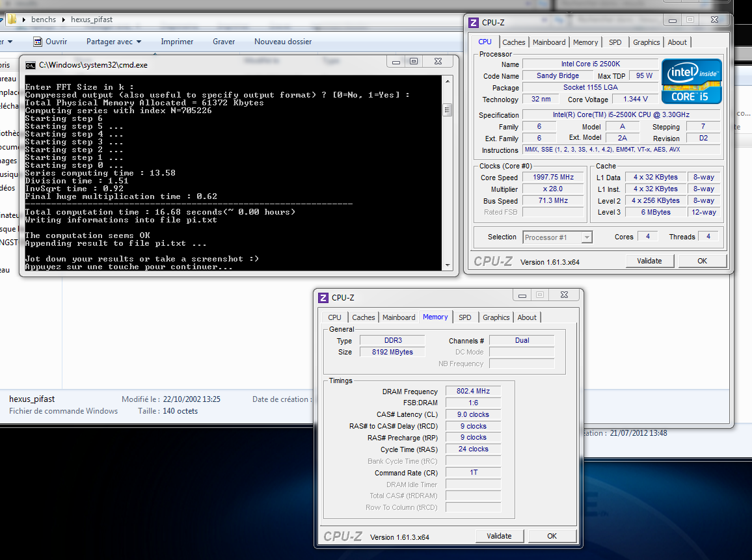Click Validate button in Memory CPU-Z window
The image size is (752, 560).
coord(499,536)
